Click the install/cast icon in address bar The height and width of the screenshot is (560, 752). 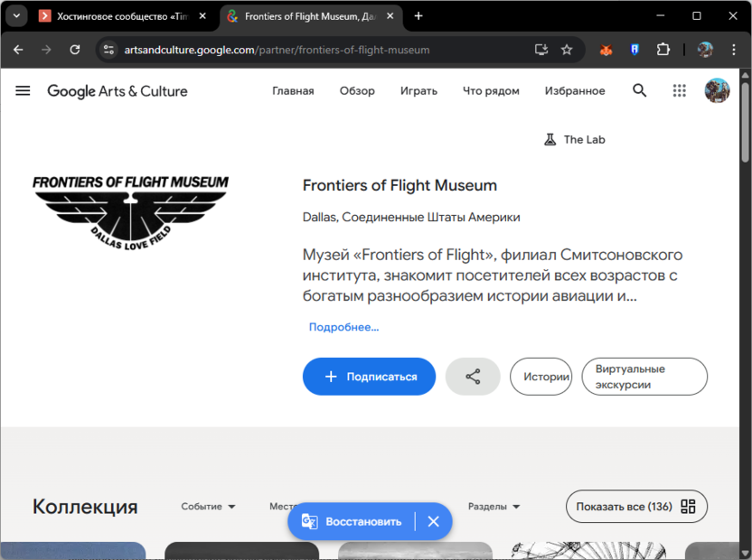540,50
